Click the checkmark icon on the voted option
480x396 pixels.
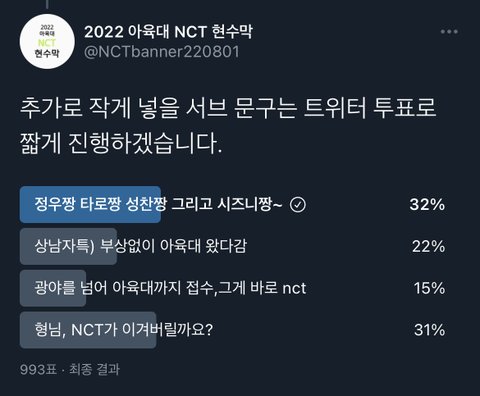pyautogui.click(x=298, y=205)
